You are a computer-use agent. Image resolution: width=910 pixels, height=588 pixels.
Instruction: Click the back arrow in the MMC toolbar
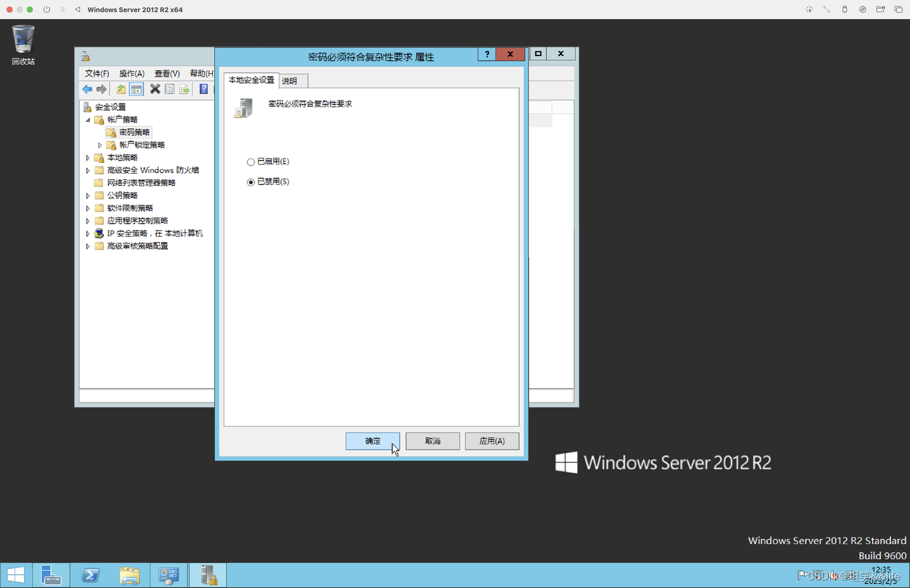(87, 89)
